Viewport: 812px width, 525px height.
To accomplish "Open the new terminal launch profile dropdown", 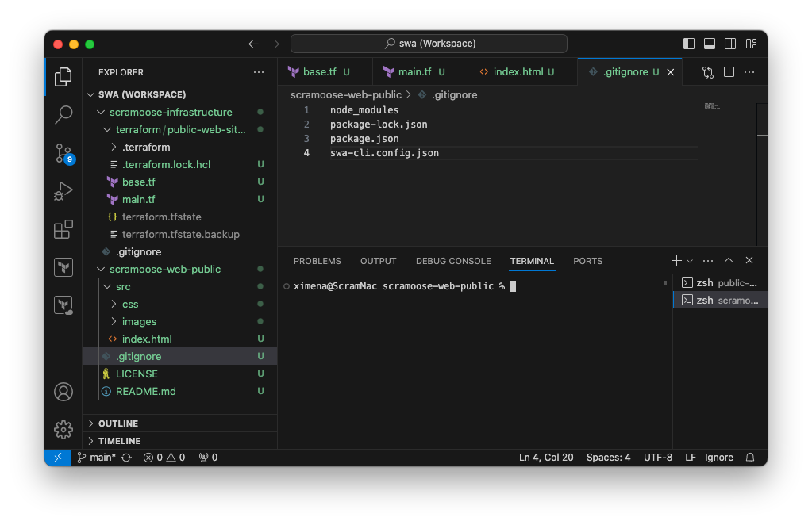I will [x=689, y=261].
